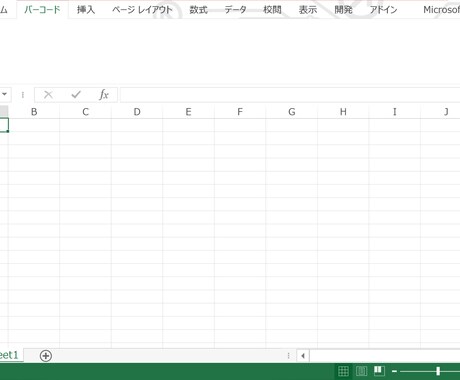Switch to the 挿入 tab
The width and height of the screenshot is (460, 380).
click(x=86, y=10)
